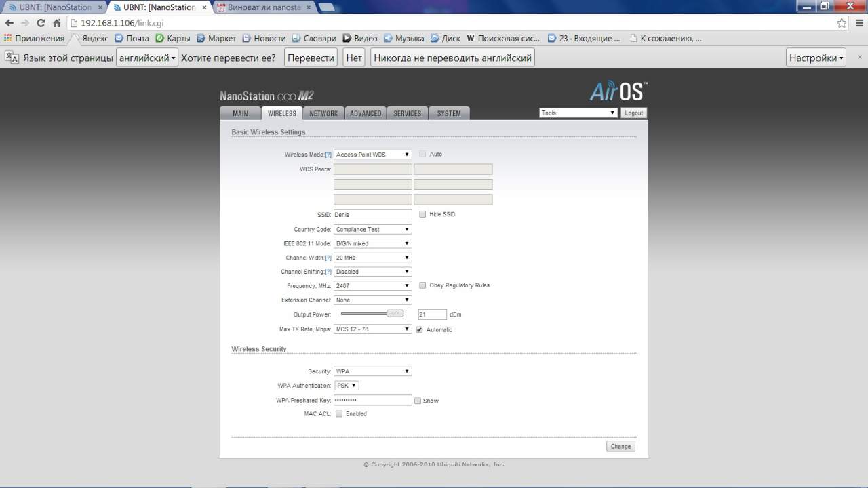This screenshot has width=868, height=488.
Task: Click Никогда не переводить английский
Action: 452,58
